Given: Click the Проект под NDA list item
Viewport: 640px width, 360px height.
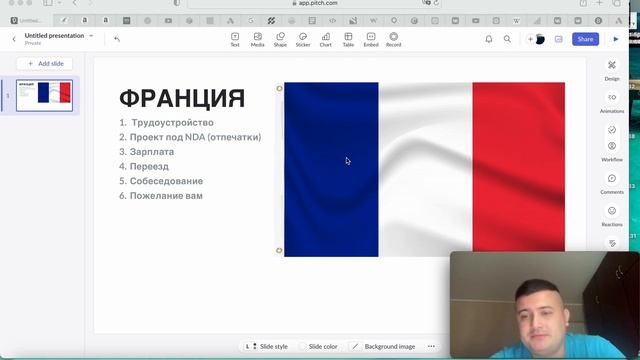Looking at the screenshot, I should point(196,137).
